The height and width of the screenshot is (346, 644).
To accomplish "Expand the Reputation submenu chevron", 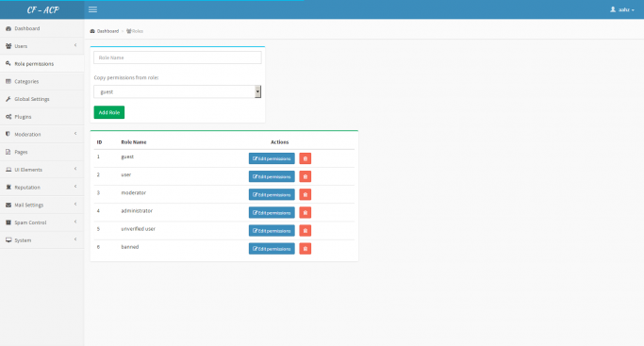I will (x=75, y=187).
